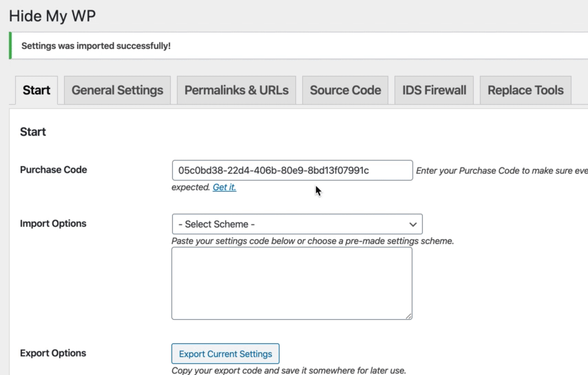Expand the Select Scheme dropdown
The width and height of the screenshot is (588, 375).
297,224
